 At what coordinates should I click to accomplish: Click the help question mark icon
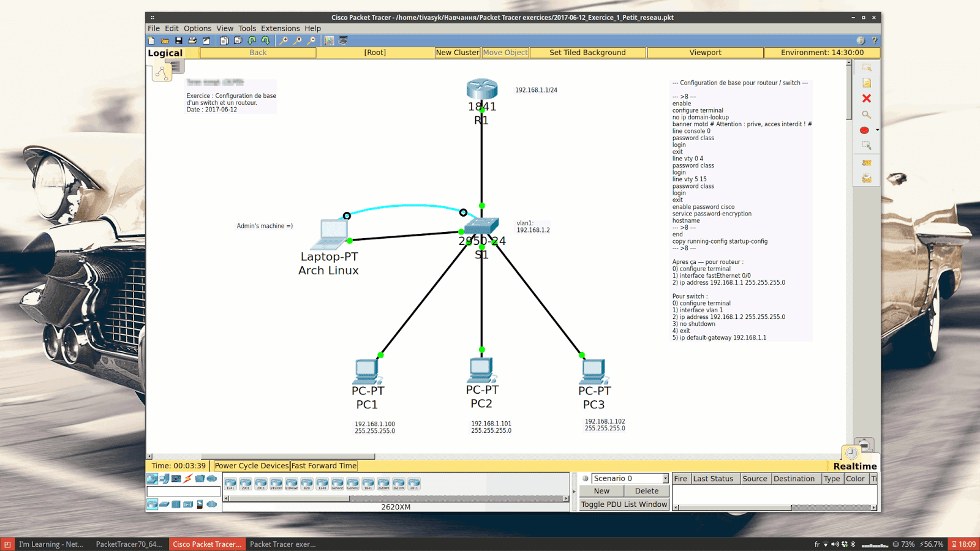point(874,40)
